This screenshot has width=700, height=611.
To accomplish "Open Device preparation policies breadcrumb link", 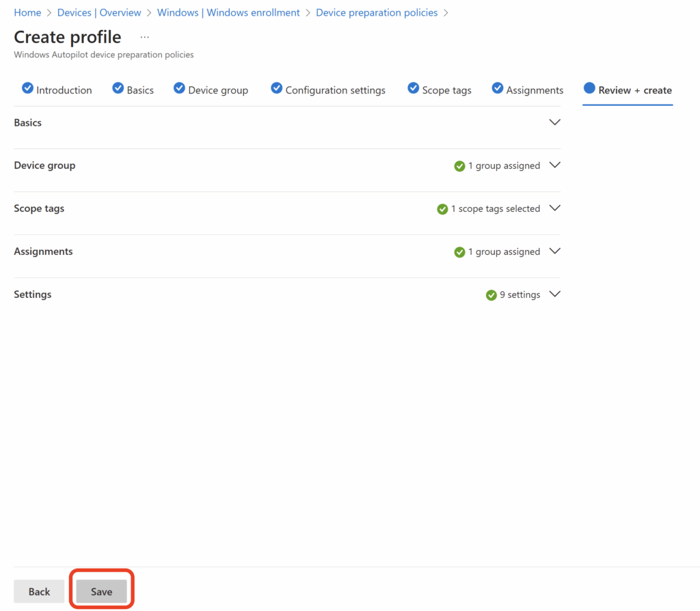I will pyautogui.click(x=377, y=12).
